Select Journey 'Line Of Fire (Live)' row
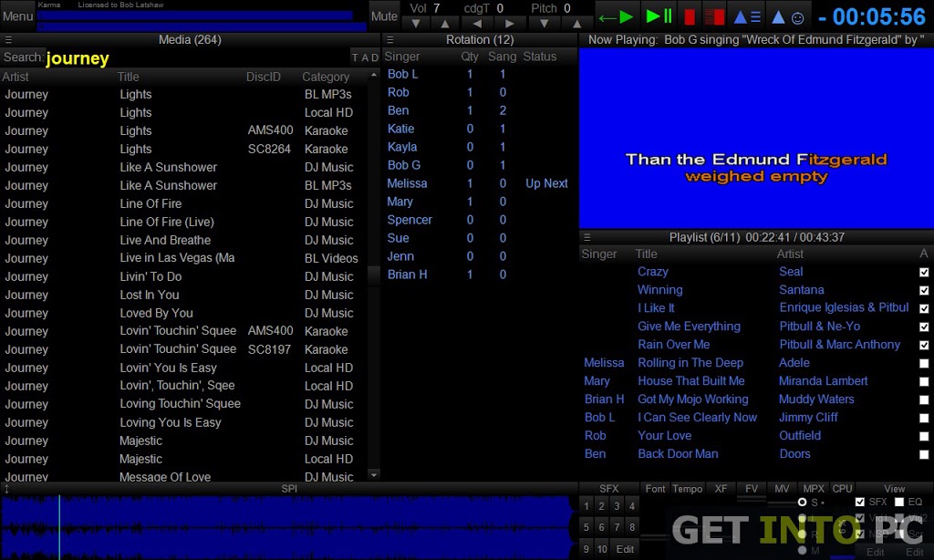 pos(184,222)
